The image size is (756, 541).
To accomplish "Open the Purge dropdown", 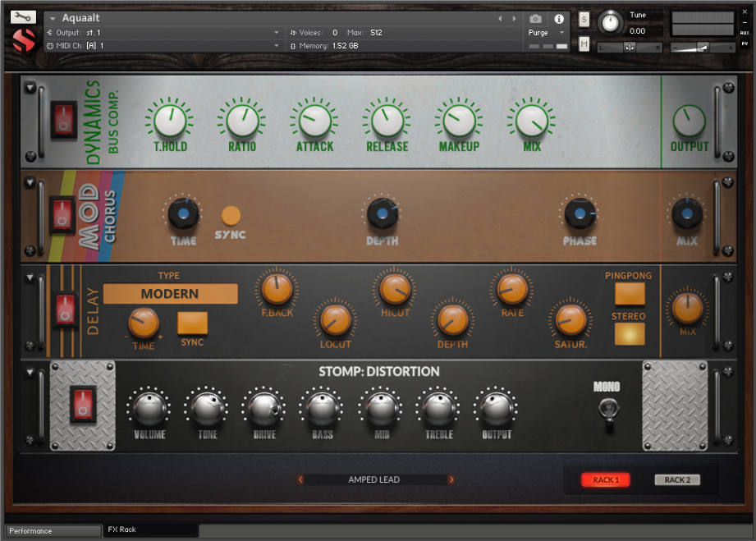I will point(544,33).
